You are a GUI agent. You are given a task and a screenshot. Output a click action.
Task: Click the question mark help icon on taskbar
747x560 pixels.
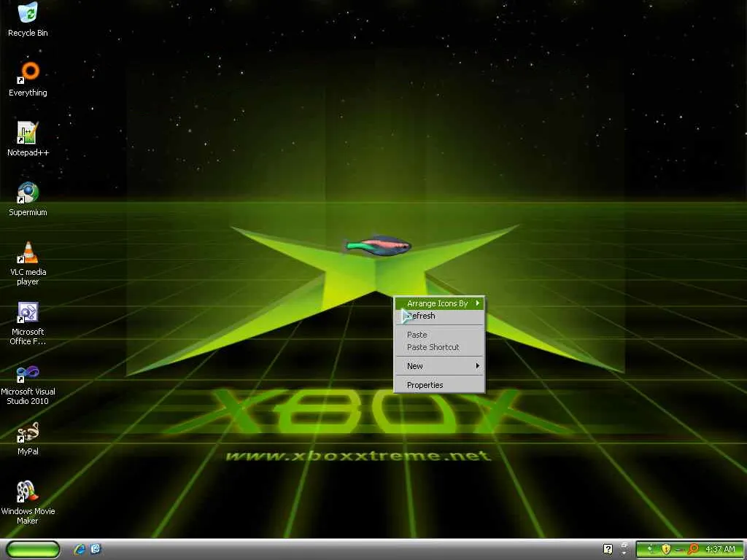coord(608,549)
